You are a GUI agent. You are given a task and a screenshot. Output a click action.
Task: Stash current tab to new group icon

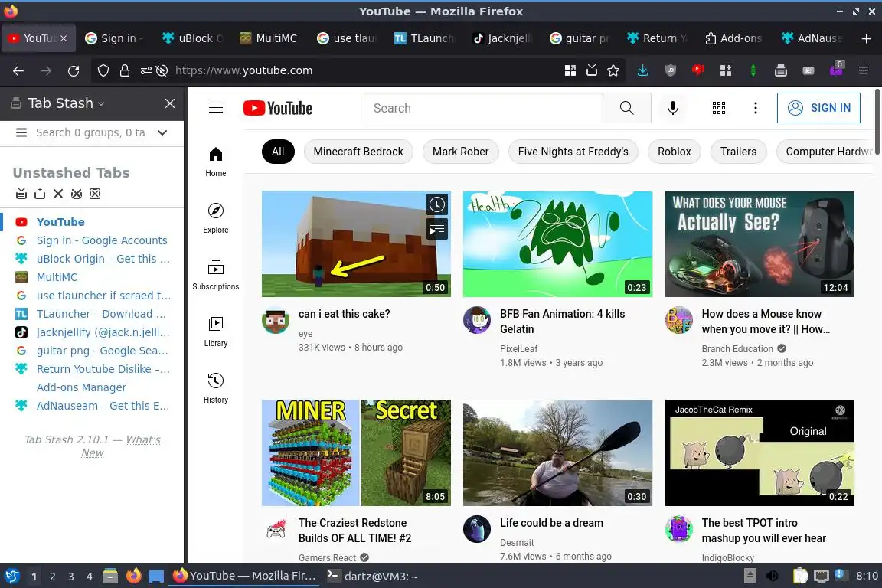[x=39, y=194]
